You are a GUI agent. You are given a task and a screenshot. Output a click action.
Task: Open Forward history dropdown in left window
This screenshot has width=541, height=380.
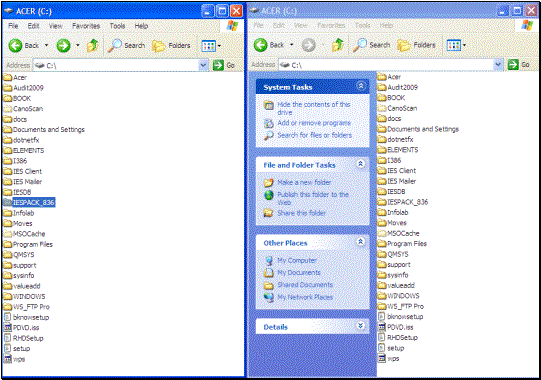78,46
